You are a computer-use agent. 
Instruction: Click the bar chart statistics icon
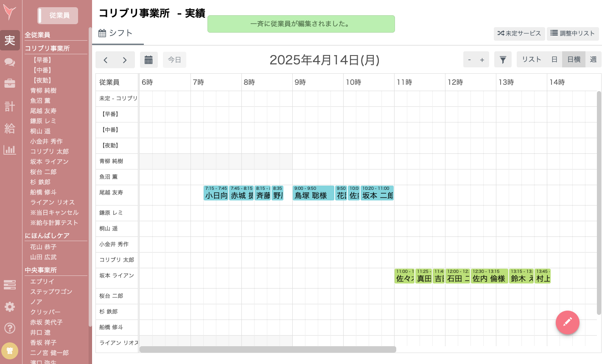pos(10,150)
